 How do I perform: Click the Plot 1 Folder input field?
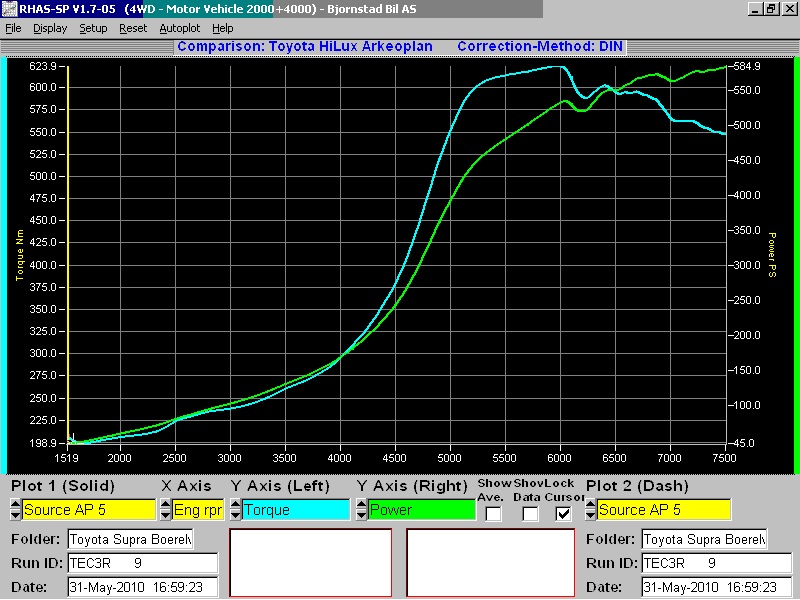point(130,540)
